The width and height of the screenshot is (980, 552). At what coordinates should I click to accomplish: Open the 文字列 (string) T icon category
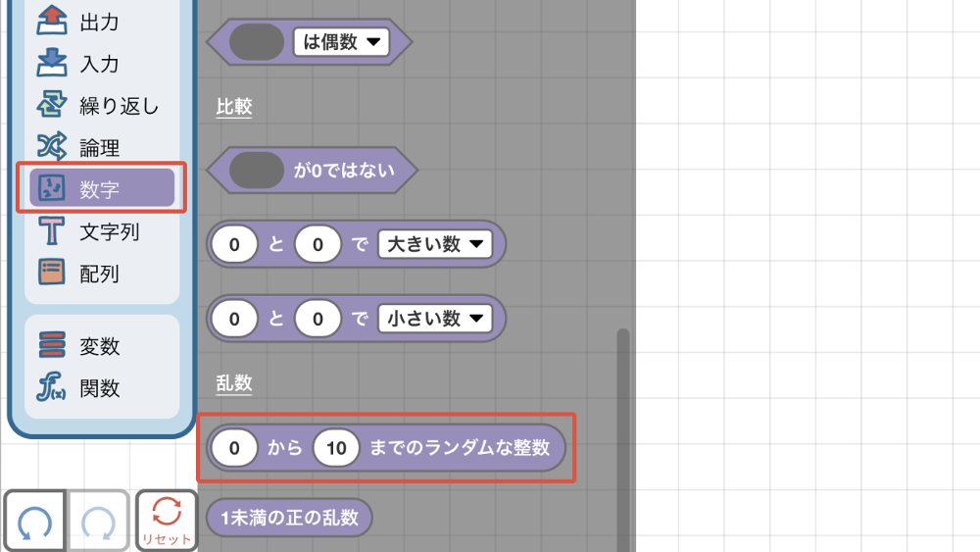click(x=51, y=231)
